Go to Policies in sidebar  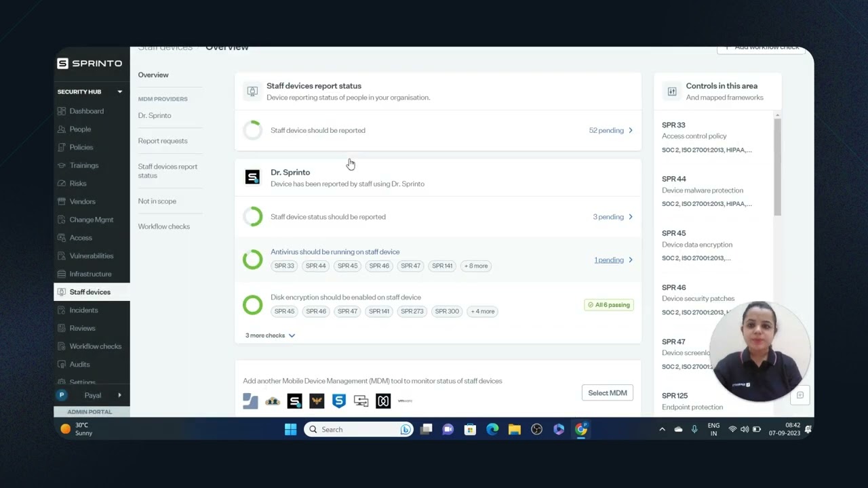81,147
